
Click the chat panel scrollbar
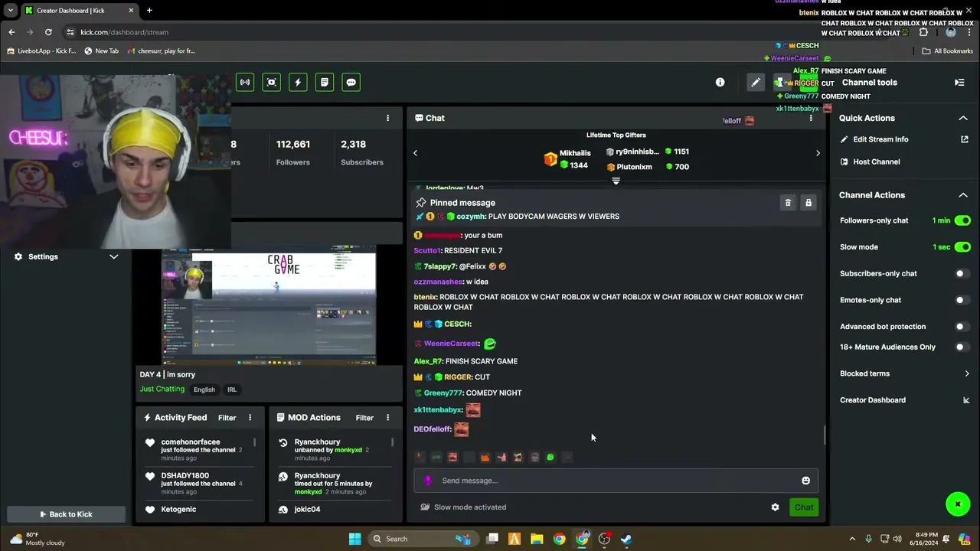[825, 435]
